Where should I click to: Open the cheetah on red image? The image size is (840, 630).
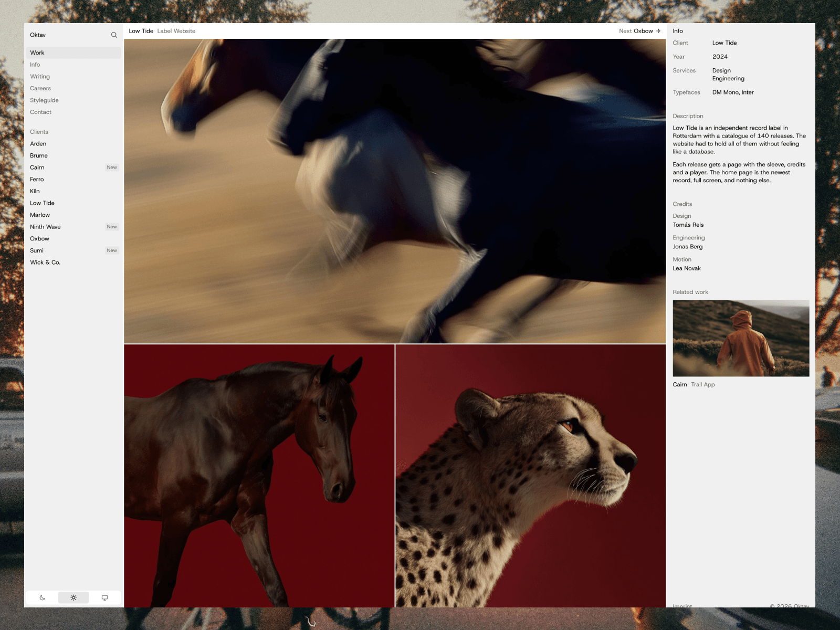530,476
